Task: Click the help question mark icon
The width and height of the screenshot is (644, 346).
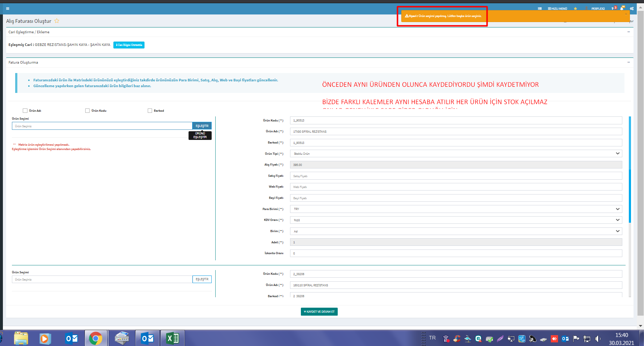Action: (x=613, y=9)
